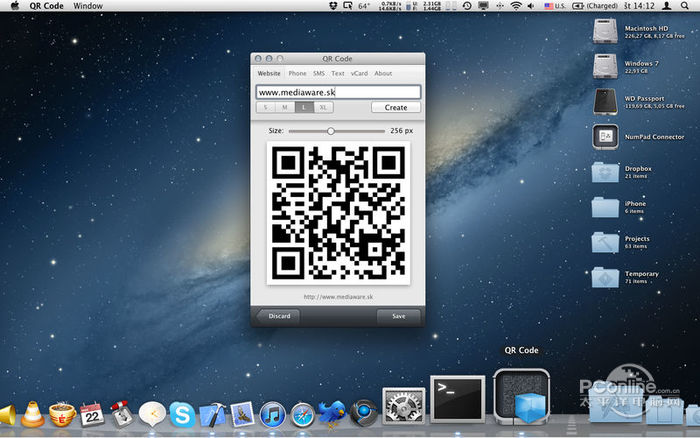Image resolution: width=700 pixels, height=438 pixels.
Task: Select the M size option
Action: click(285, 107)
